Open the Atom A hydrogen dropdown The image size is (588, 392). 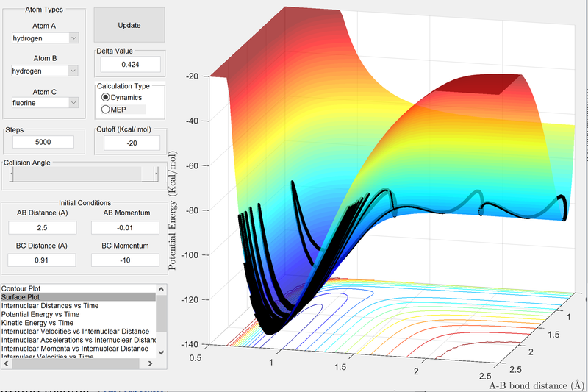coord(46,38)
